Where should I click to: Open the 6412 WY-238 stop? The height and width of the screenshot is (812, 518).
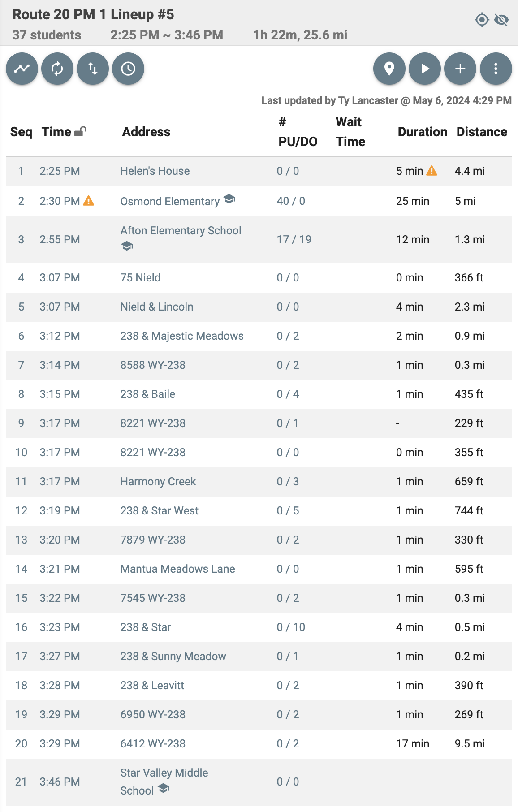pos(153,743)
